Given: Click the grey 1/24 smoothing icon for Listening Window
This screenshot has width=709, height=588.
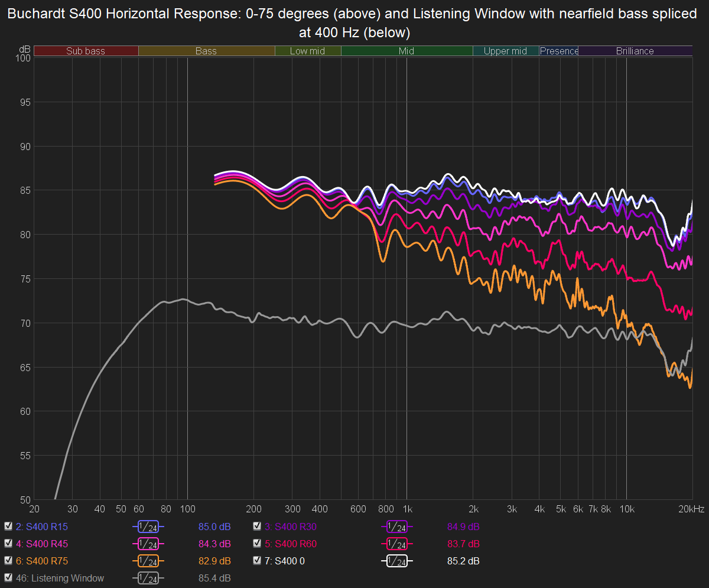Looking at the screenshot, I should tap(149, 579).
